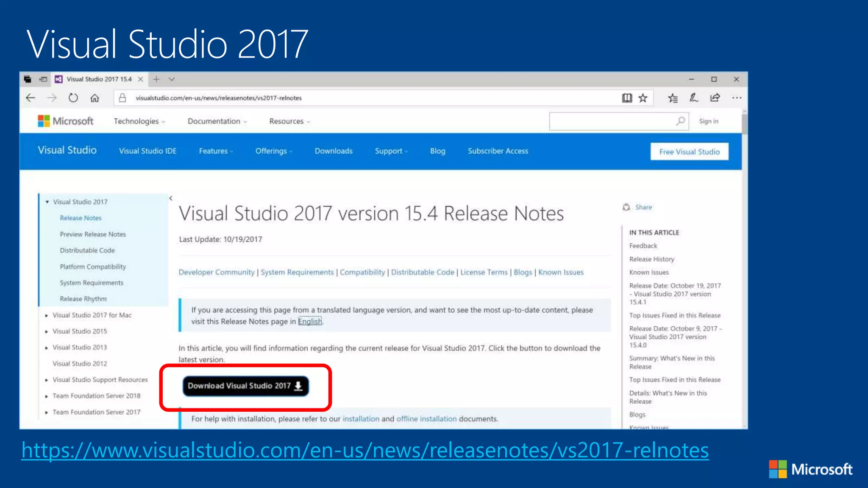Select Visual Studio 2012 in sidebar

80,364
